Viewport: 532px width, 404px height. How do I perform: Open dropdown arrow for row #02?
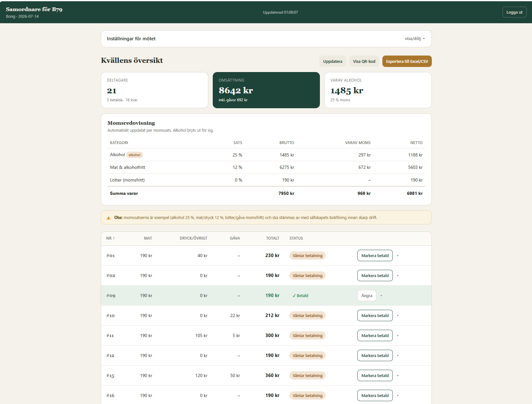click(398, 275)
